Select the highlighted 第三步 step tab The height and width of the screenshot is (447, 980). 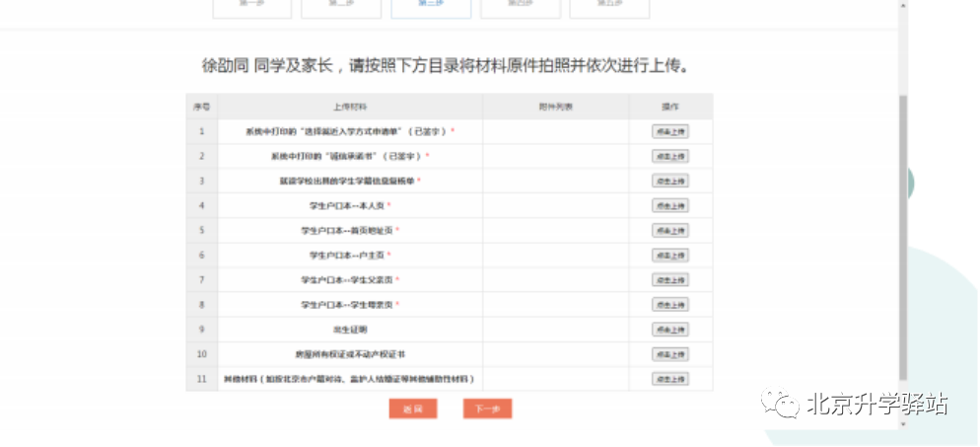(x=431, y=8)
